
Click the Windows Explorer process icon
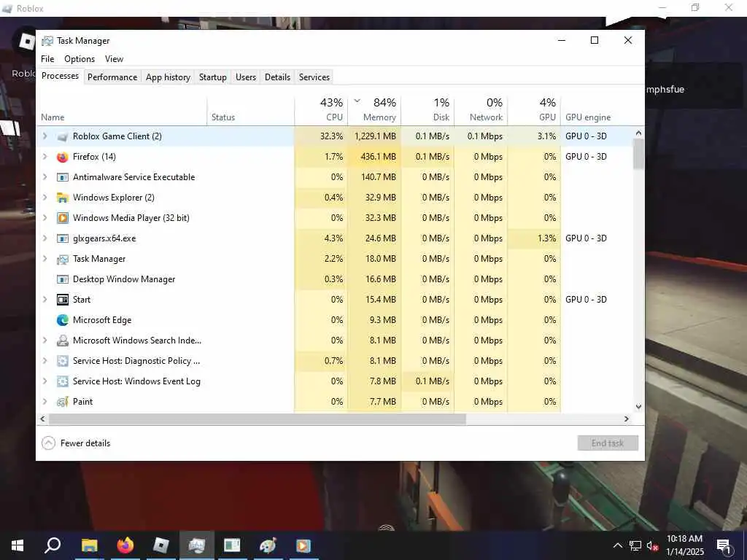coord(63,198)
